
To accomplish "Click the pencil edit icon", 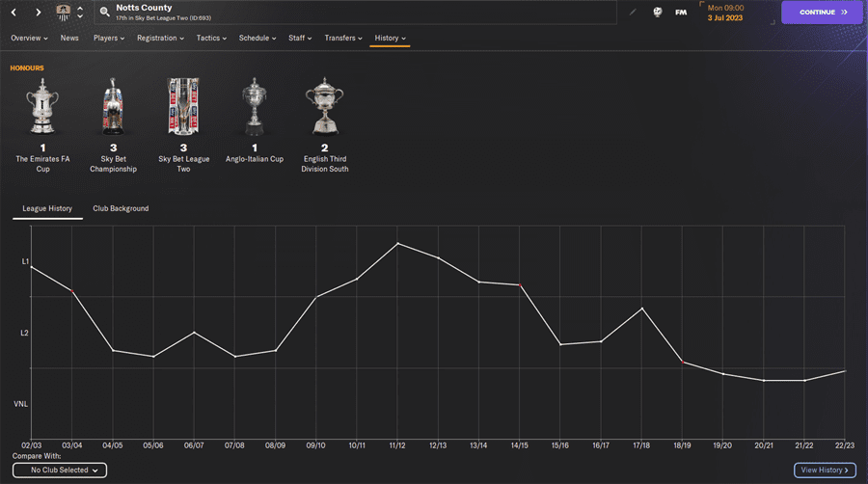I will [x=633, y=13].
